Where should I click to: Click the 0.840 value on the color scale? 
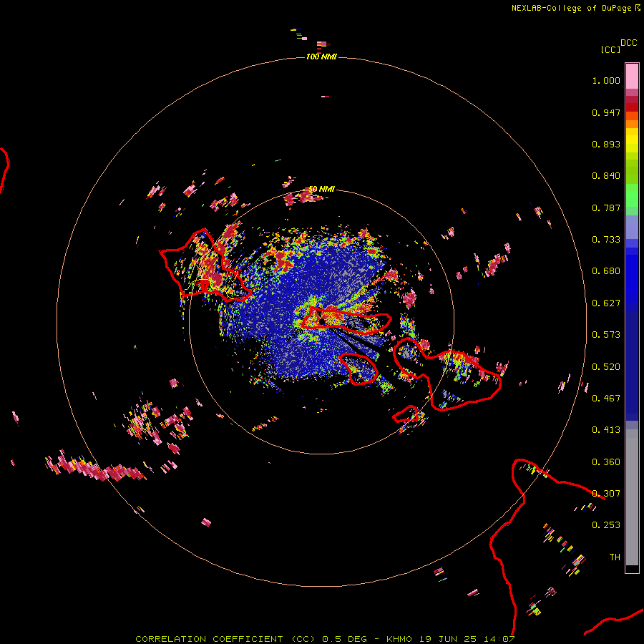606,176
